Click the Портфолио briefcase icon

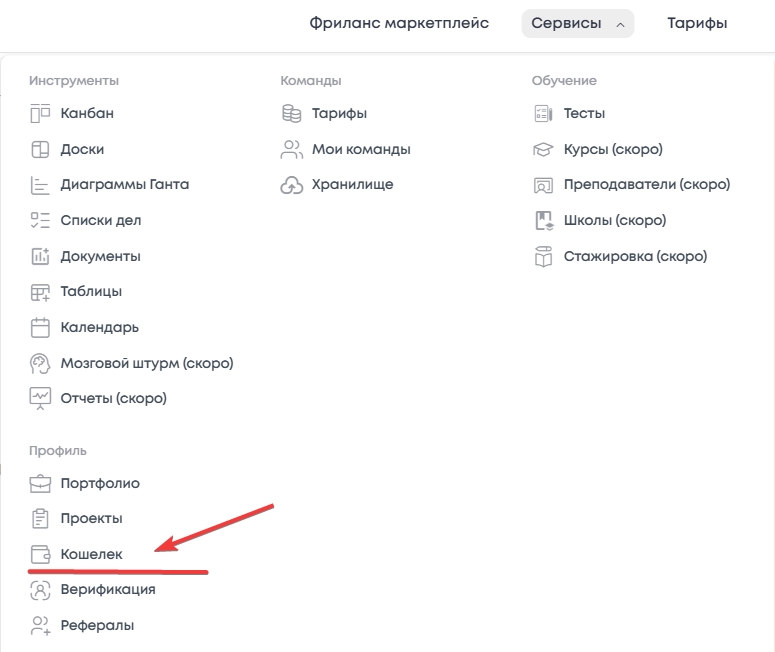click(40, 484)
